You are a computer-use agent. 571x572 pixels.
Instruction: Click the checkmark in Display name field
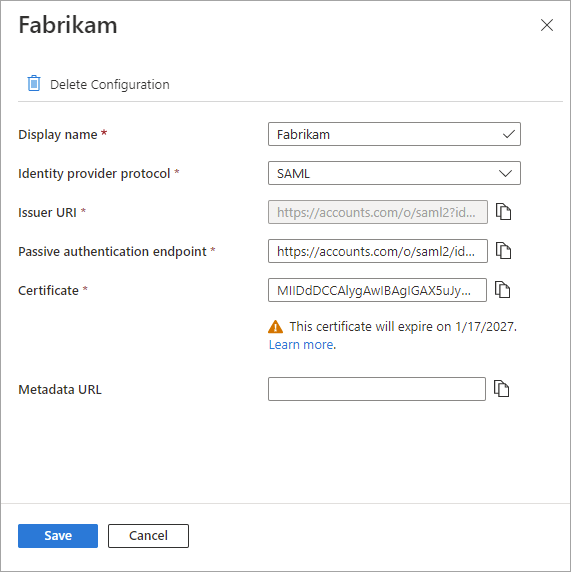pyautogui.click(x=509, y=134)
